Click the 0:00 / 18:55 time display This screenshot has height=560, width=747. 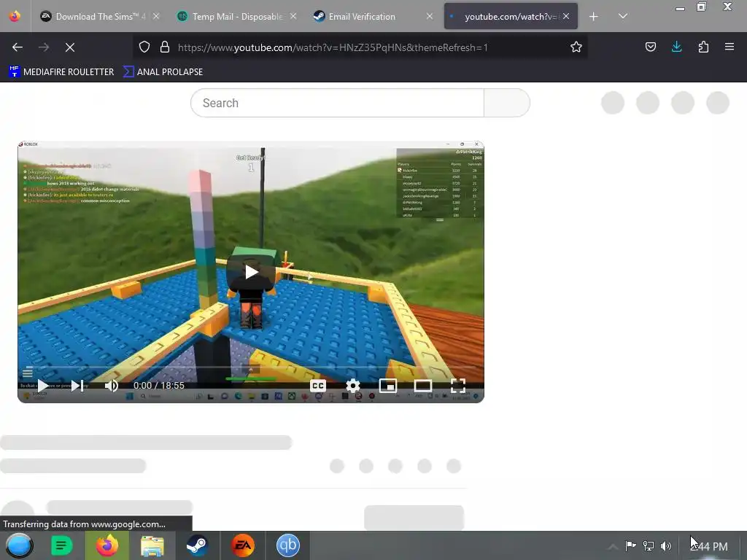pos(158,386)
